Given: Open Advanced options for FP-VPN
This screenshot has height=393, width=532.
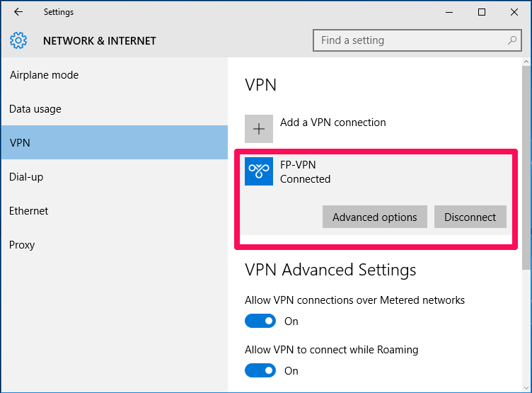Looking at the screenshot, I should (x=374, y=217).
